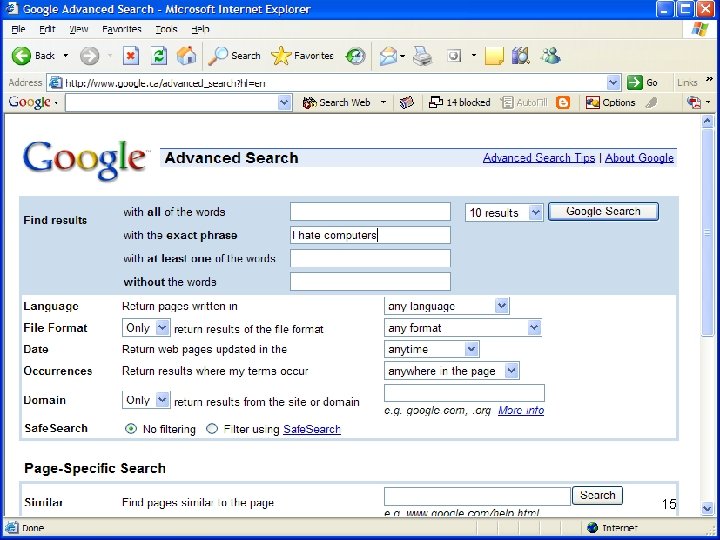This screenshot has height=540, width=720.
Task: Open the 10 results dropdown
Action: coord(504,213)
